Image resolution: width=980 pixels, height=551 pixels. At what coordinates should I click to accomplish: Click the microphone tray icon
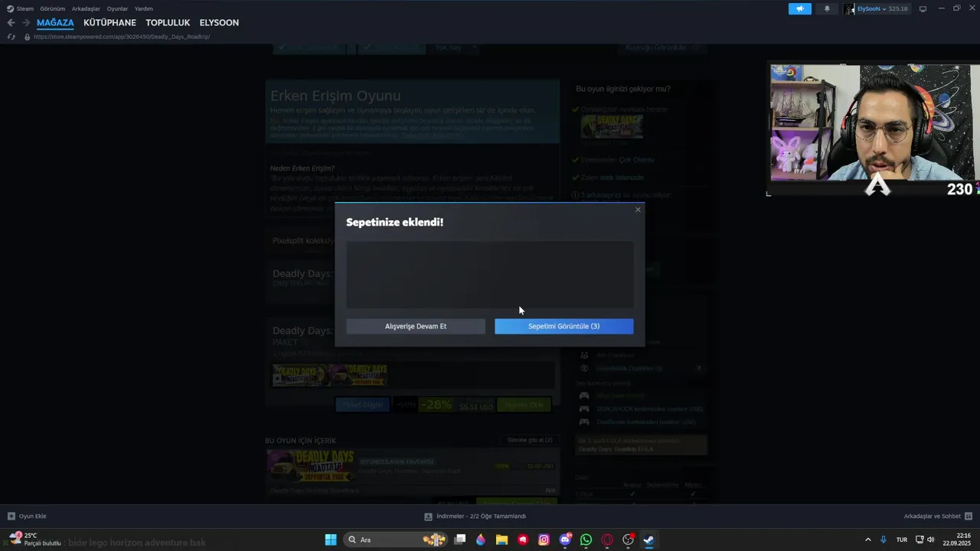[x=884, y=540]
